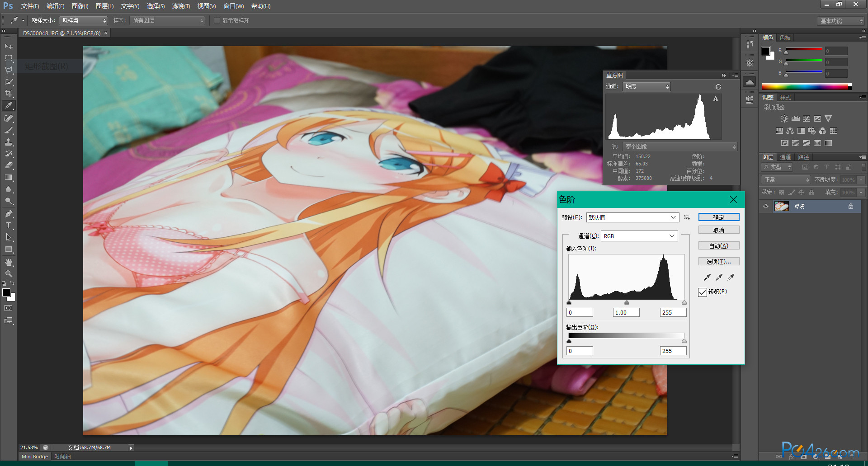Toggle the Preview checkbox in Levels
The width and height of the screenshot is (868, 466).
coord(703,292)
